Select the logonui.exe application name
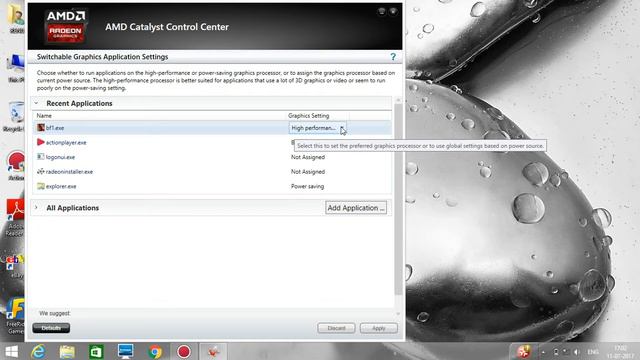 (x=60, y=157)
